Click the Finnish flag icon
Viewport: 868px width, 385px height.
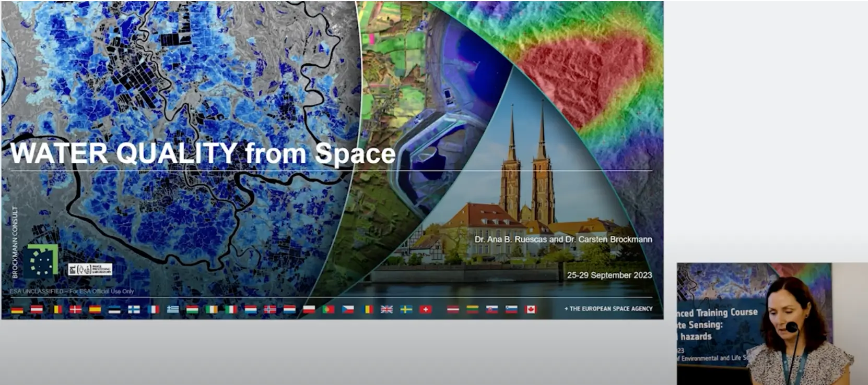coord(134,309)
